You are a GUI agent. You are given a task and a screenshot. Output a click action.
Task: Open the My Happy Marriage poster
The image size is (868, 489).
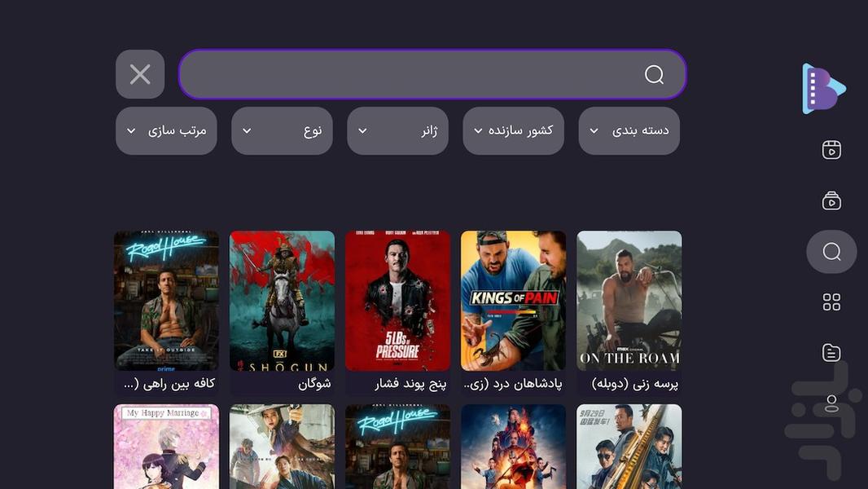pos(167,447)
